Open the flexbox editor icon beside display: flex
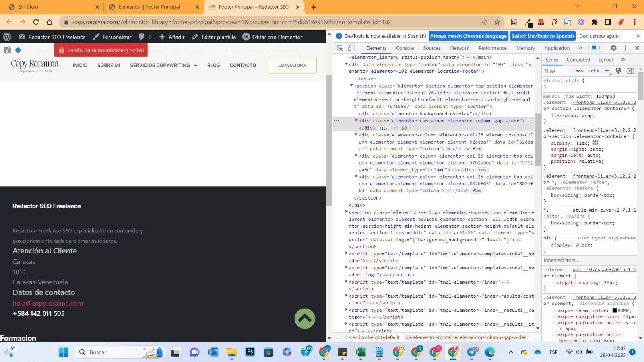 point(596,143)
